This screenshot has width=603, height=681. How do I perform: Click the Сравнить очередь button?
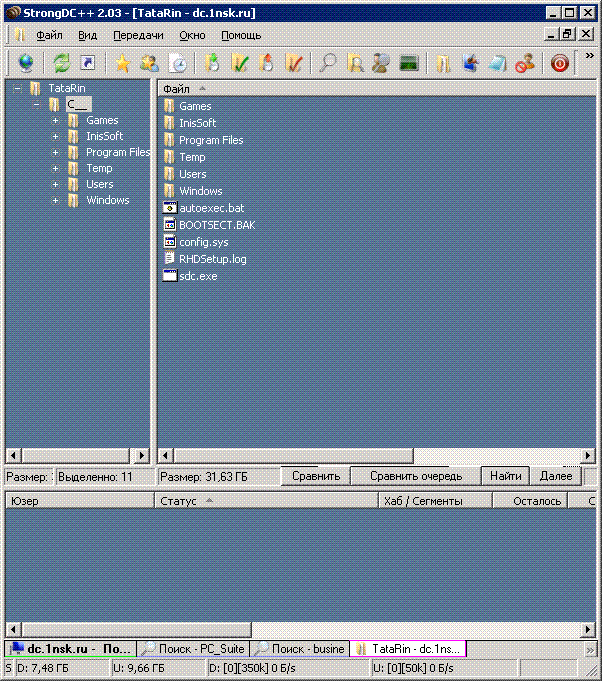pos(416,476)
